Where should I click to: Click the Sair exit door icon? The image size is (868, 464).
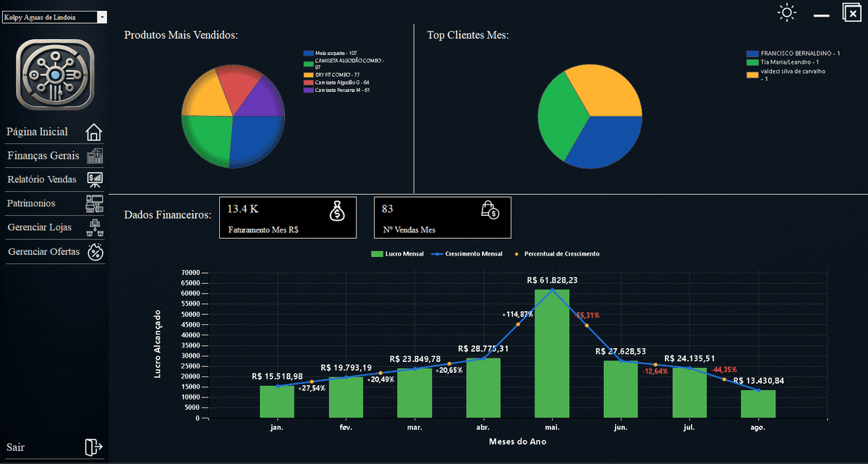pyautogui.click(x=93, y=447)
